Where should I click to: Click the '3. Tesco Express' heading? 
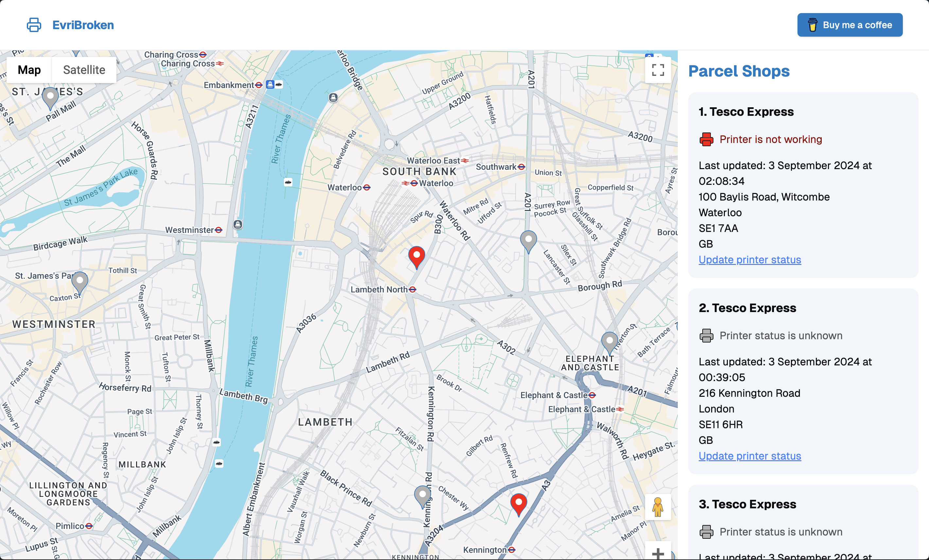[747, 504]
